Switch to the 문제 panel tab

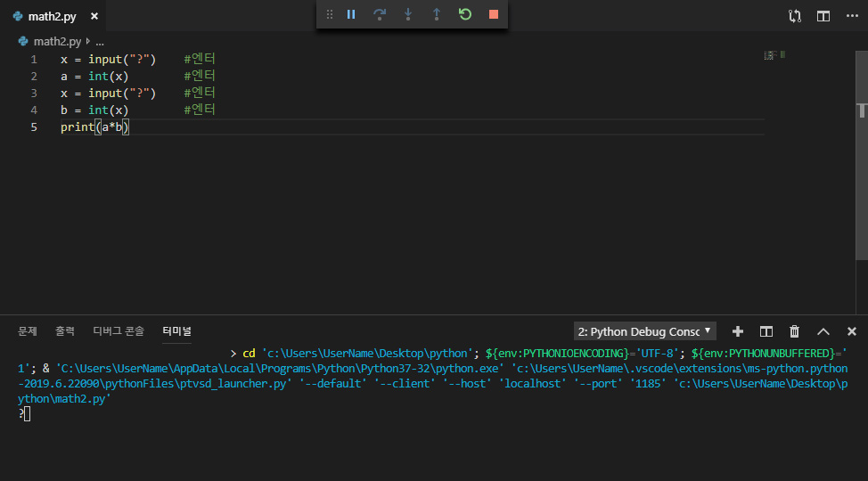(x=27, y=331)
